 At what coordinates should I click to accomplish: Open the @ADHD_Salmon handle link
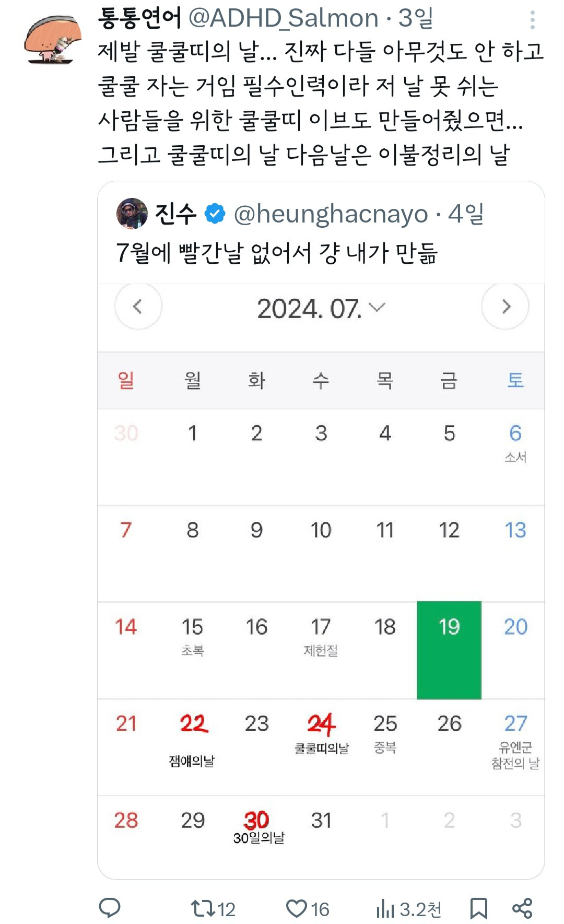point(283,18)
